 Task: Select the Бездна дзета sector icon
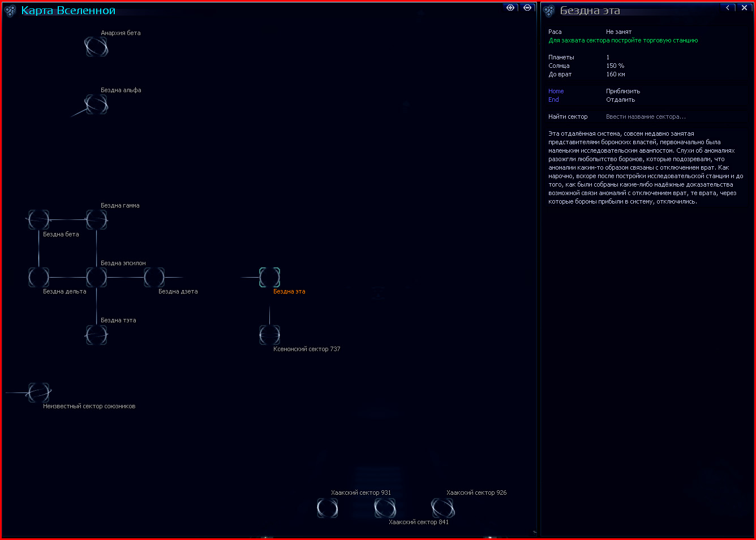point(154,278)
